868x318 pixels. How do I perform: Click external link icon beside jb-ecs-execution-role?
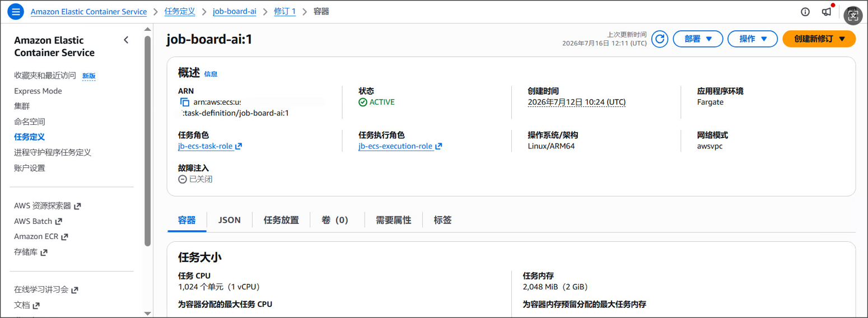pos(438,146)
